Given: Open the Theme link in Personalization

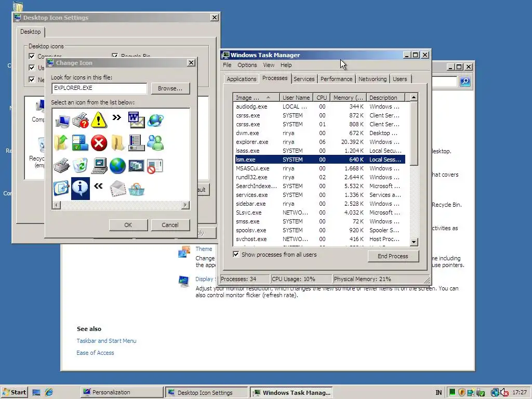Looking at the screenshot, I should 204,249.
